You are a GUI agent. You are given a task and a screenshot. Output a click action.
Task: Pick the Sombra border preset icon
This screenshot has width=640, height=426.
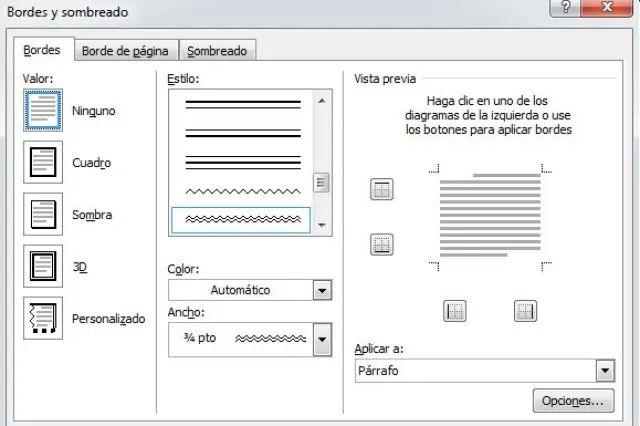[43, 214]
